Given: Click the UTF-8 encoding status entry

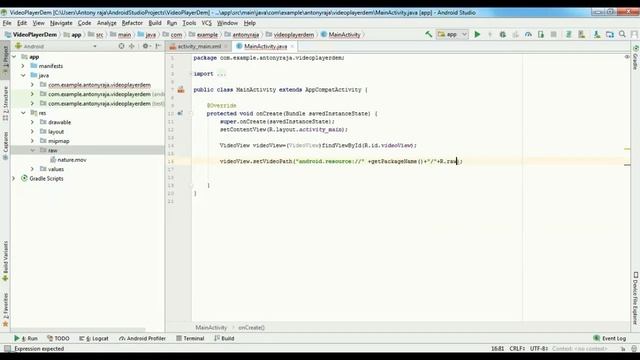Looking at the screenshot, I should click(539, 349).
